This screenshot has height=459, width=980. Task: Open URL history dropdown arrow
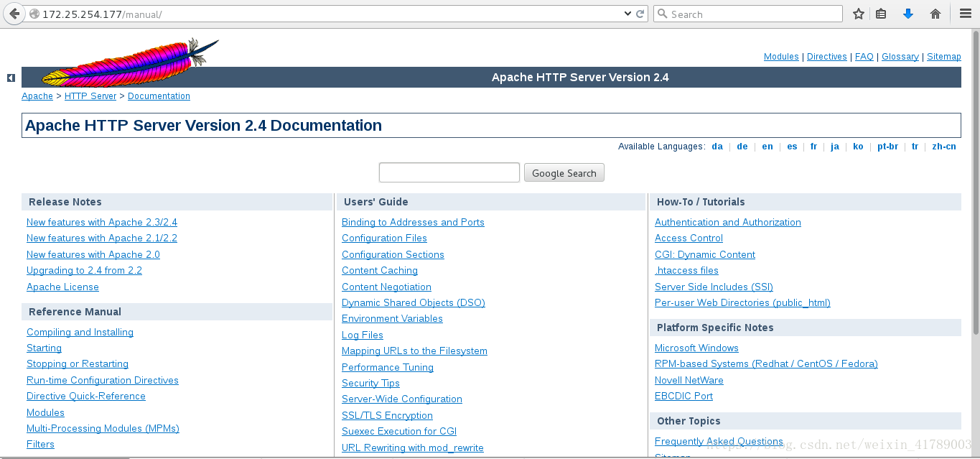tap(627, 14)
